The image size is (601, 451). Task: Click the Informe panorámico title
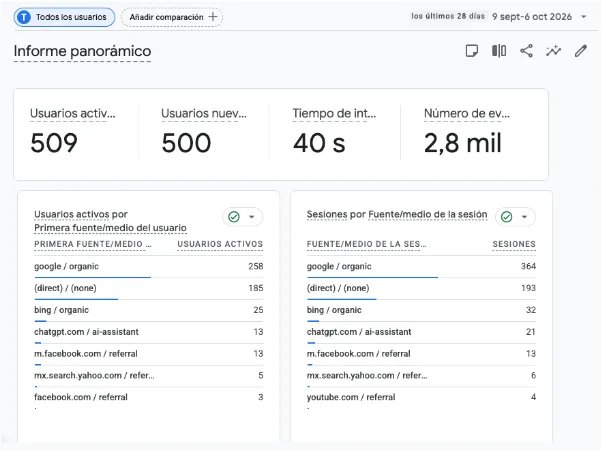coord(82,51)
